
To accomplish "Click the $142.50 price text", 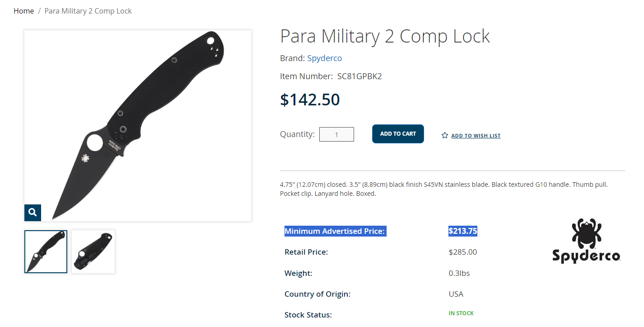I will 310,100.
